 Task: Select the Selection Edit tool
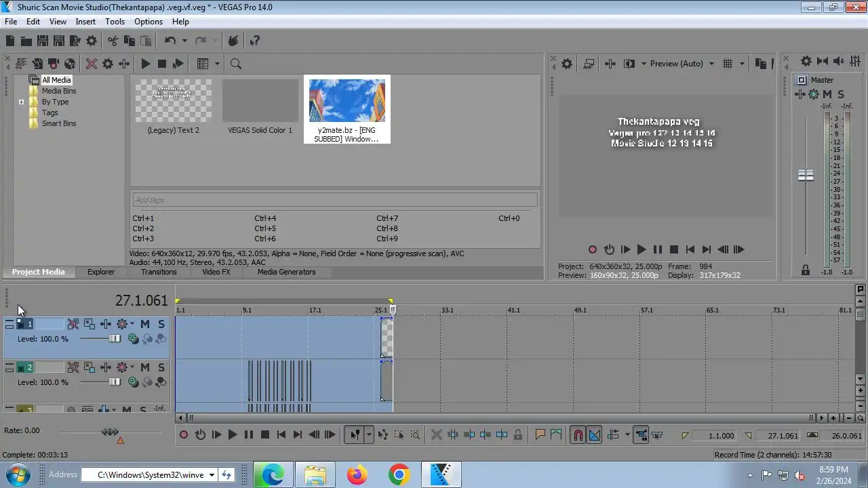(x=399, y=435)
